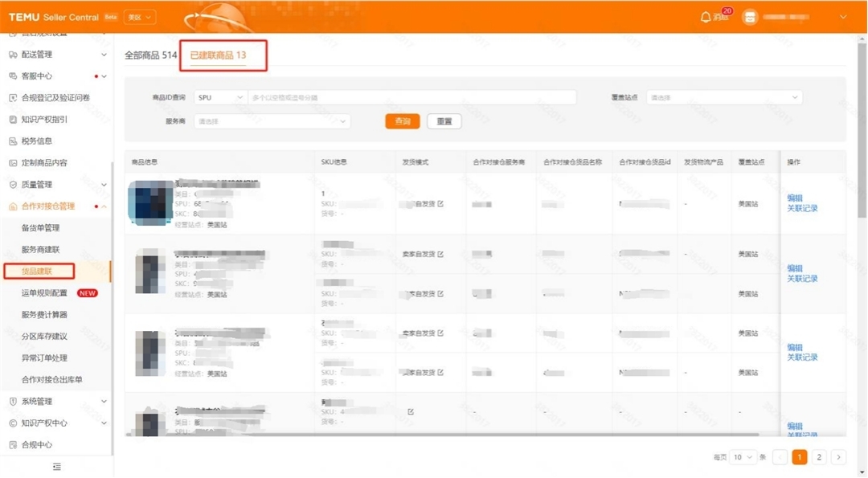The height and width of the screenshot is (478, 868).
Task: Click the orange 查询 button
Action: [403, 121]
